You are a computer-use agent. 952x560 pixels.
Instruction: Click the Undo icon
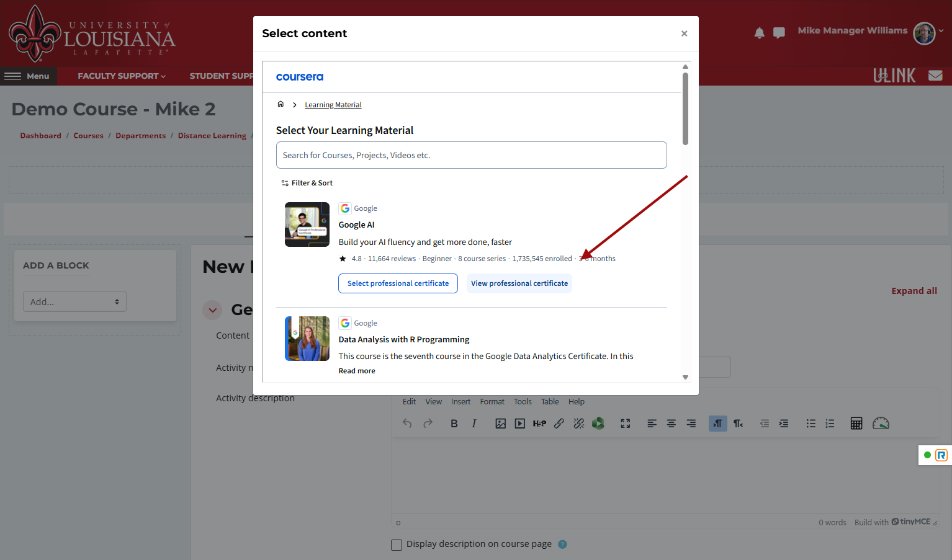(x=407, y=424)
